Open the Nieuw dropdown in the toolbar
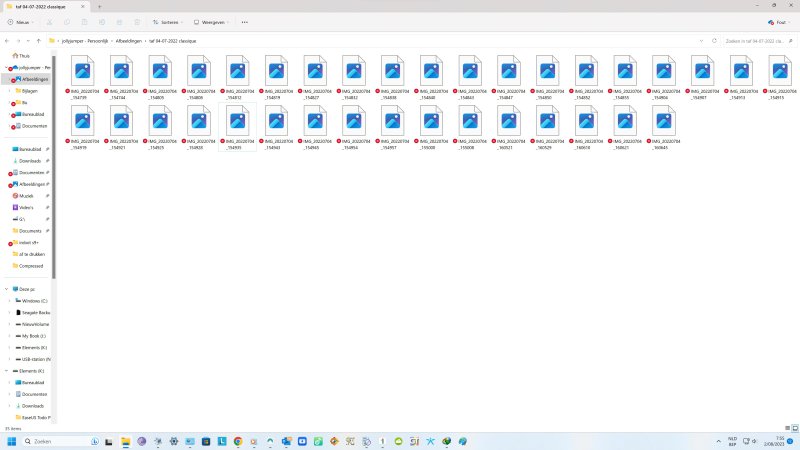Image resolution: width=800 pixels, height=450 pixels. 23,21
